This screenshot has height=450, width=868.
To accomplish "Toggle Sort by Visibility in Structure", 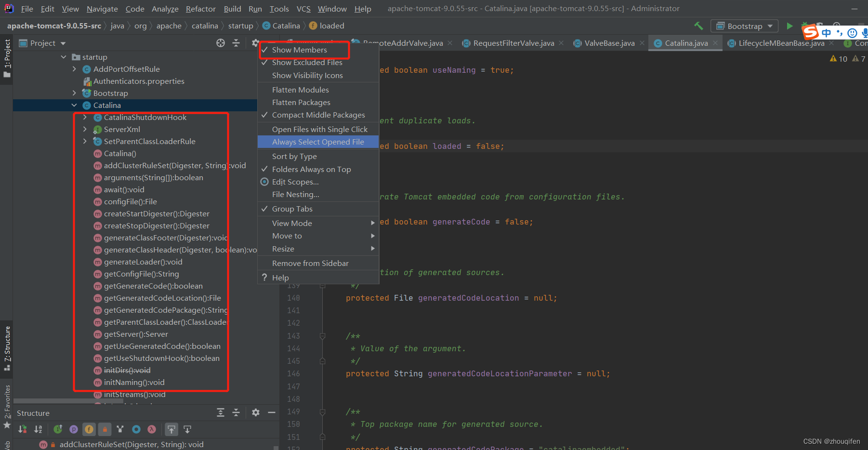I will click(x=23, y=429).
